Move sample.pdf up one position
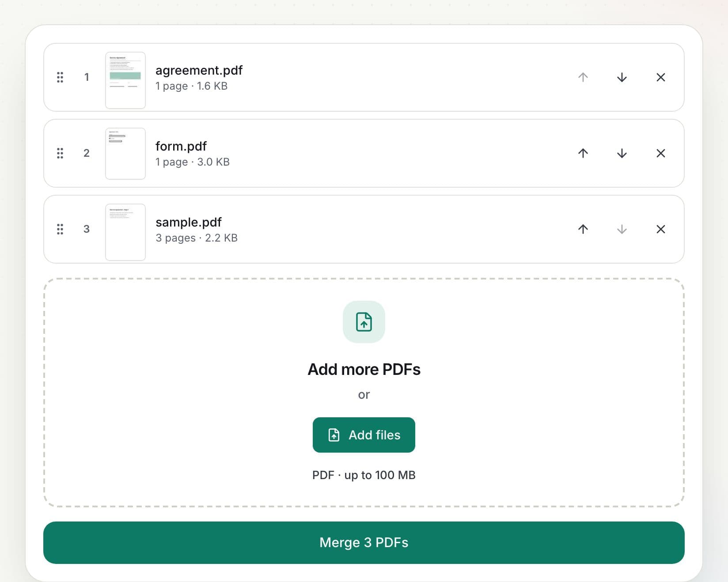The width and height of the screenshot is (728, 582). click(583, 229)
